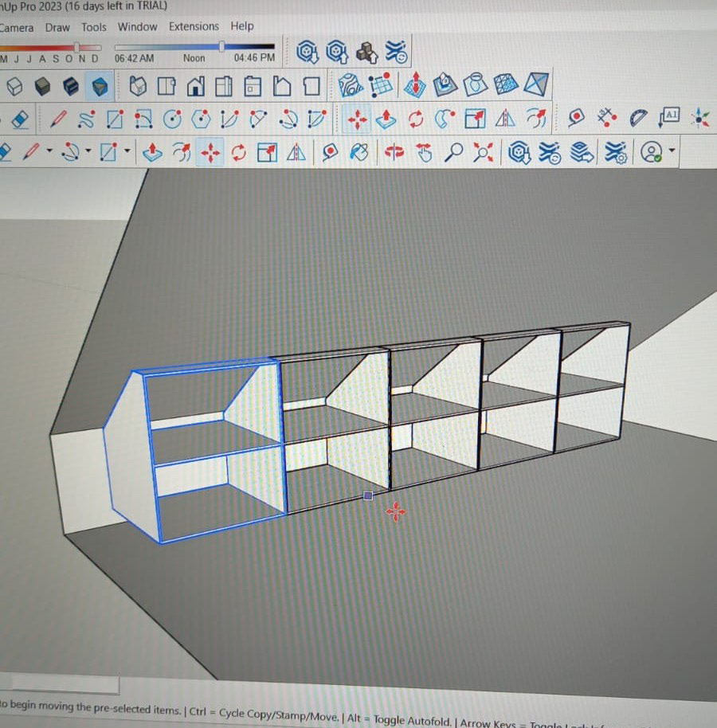Click the Push/Pull tool in Edit toolbar
The image size is (717, 728).
click(x=386, y=119)
